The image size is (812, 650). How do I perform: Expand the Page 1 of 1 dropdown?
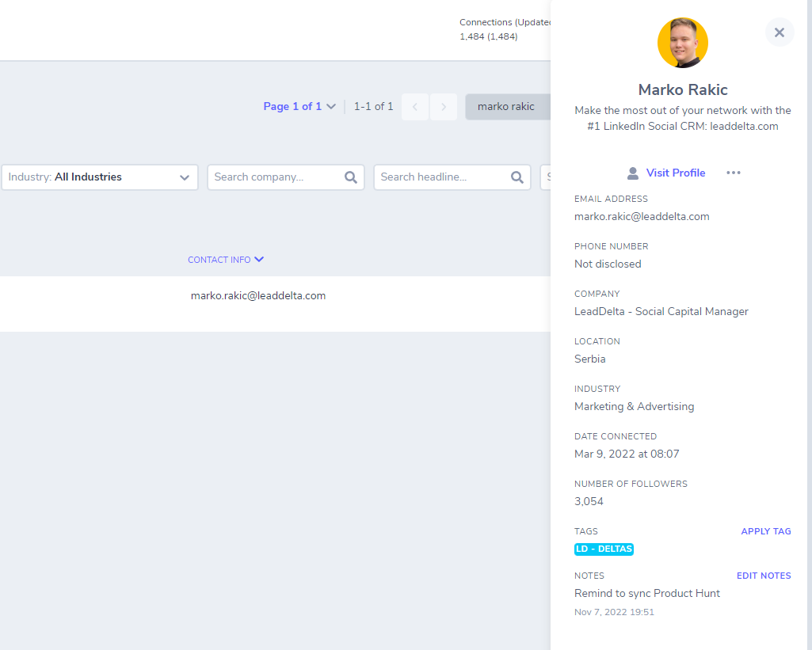coord(299,107)
